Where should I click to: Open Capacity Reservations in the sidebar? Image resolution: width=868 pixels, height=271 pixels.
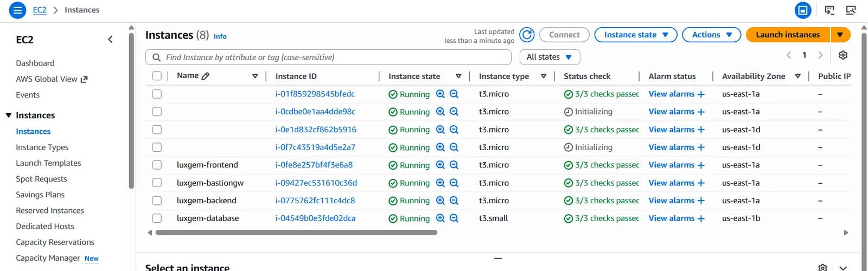pyautogui.click(x=55, y=242)
